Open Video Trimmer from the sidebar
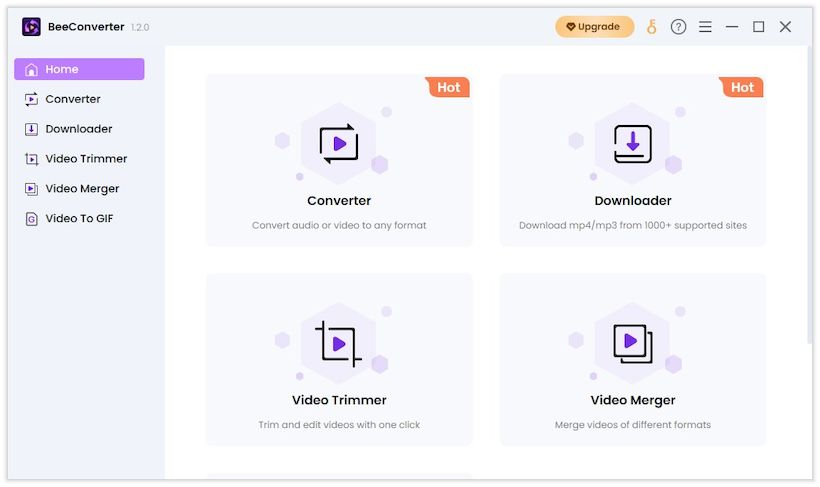The image size is (820, 487). pyautogui.click(x=86, y=158)
